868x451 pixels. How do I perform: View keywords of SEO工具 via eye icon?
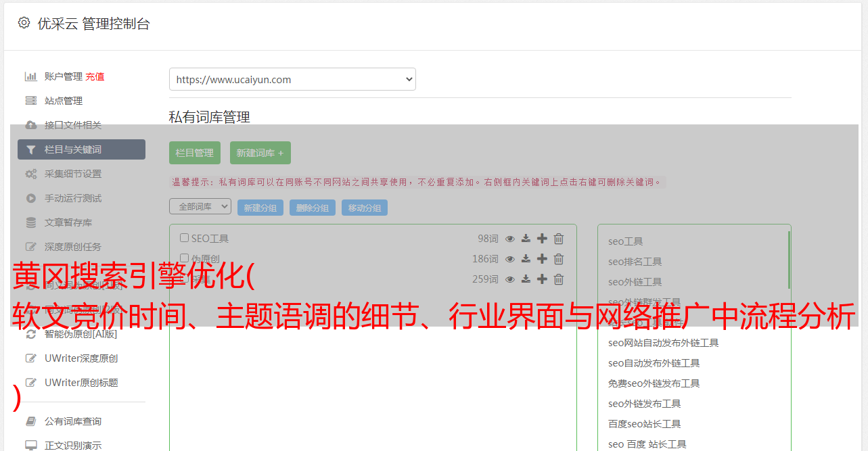[510, 239]
